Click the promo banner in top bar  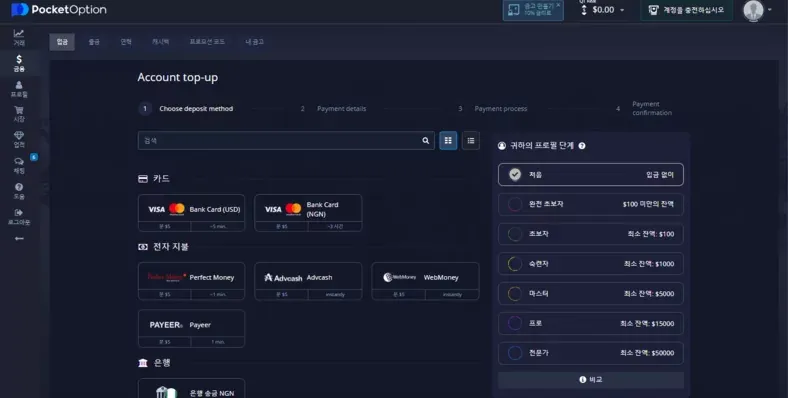point(533,10)
